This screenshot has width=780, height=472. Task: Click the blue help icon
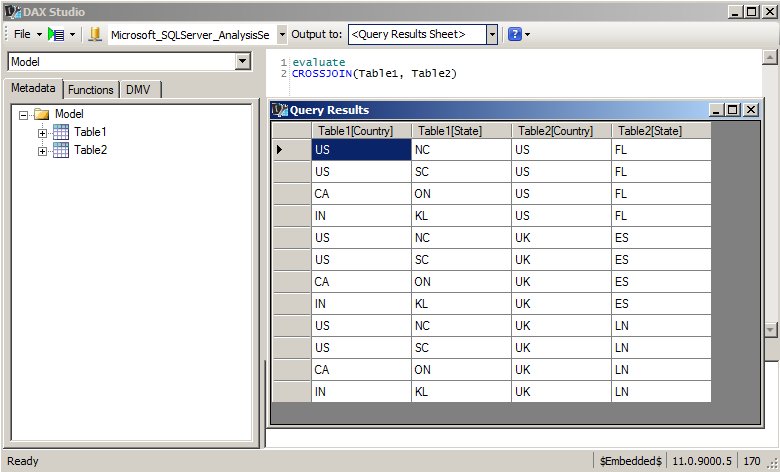(x=515, y=34)
